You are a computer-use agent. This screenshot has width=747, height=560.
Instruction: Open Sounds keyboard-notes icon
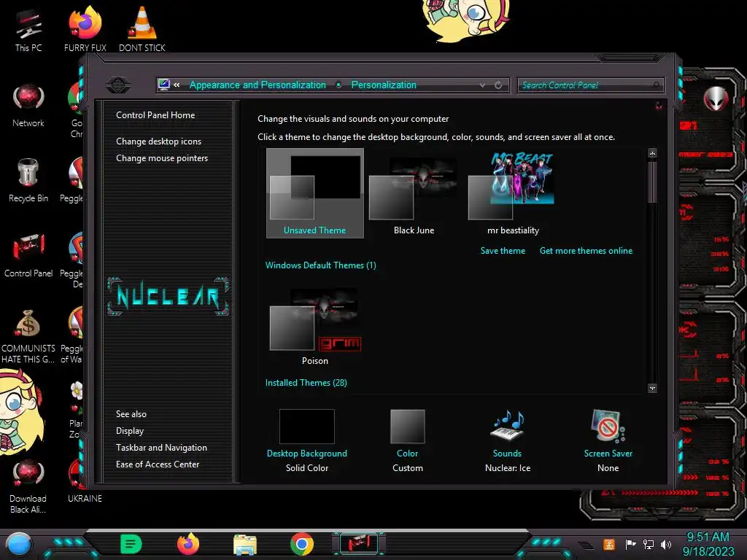(x=507, y=425)
